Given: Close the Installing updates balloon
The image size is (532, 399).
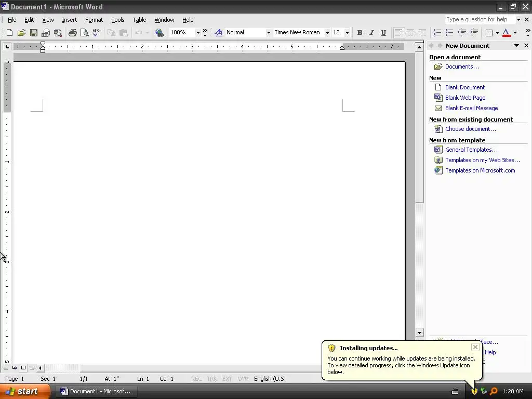Looking at the screenshot, I should (x=475, y=347).
